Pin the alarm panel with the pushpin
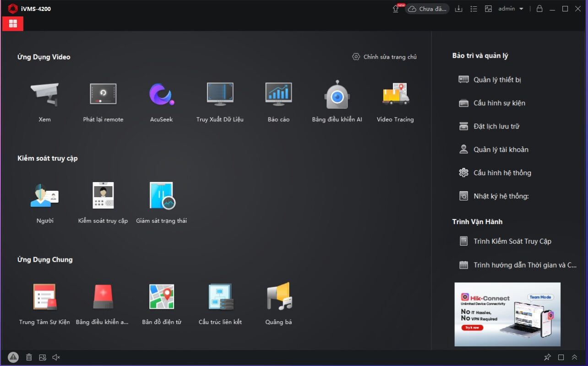 point(547,357)
